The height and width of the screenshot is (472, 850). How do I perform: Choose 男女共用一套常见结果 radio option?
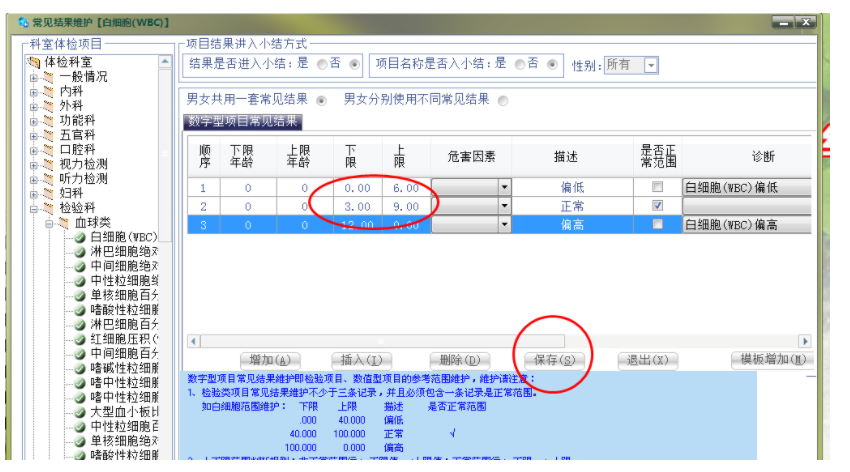click(321, 101)
